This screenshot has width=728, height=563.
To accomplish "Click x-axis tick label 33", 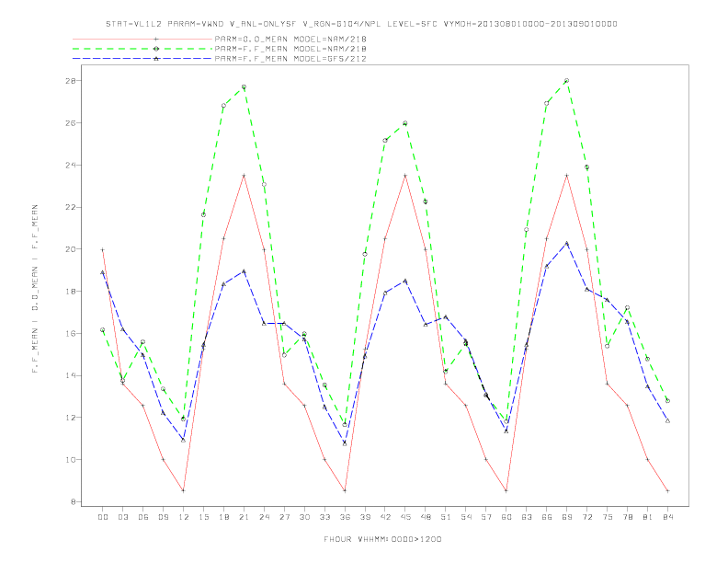I will click(x=324, y=517).
